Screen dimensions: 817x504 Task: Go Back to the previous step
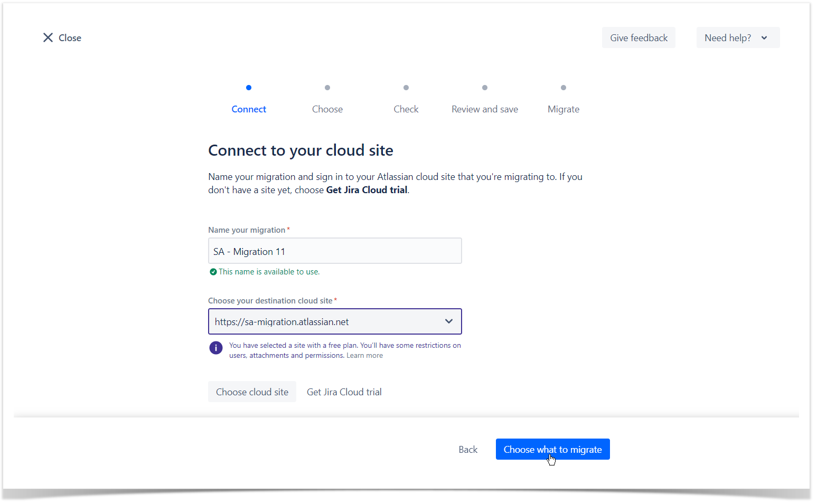(x=468, y=450)
